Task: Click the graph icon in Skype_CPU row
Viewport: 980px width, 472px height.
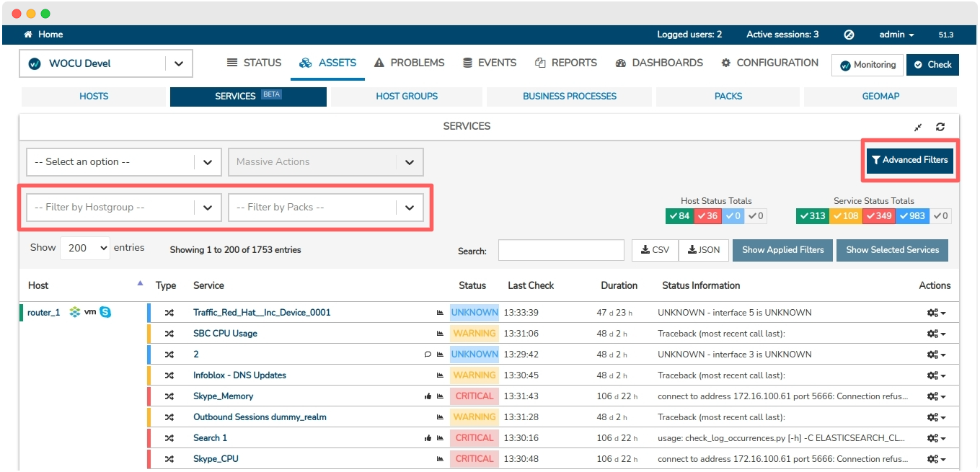Action: click(440, 459)
